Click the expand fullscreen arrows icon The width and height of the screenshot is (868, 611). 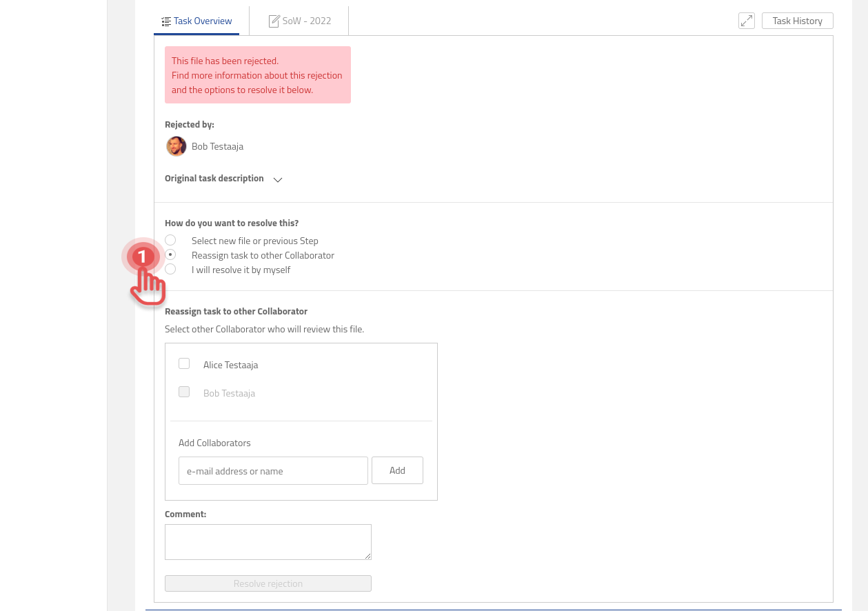(x=746, y=21)
